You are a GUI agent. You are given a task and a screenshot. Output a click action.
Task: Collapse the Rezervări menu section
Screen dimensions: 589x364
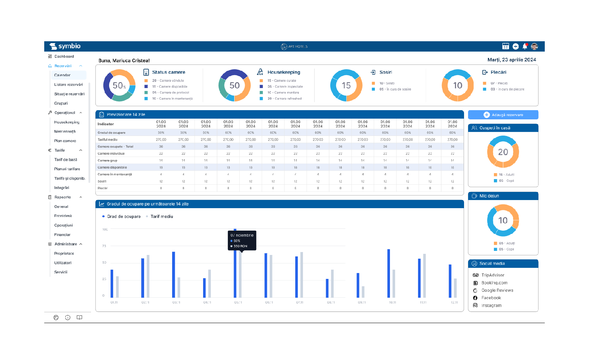click(81, 66)
